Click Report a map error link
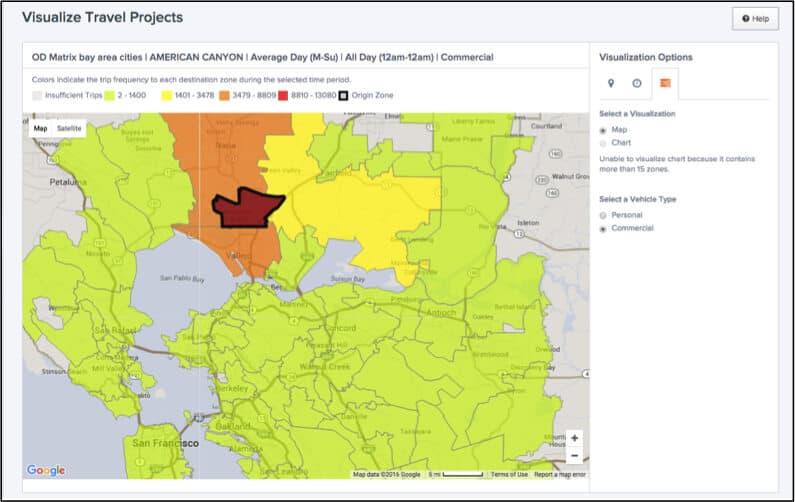The image size is (795, 502). pyautogui.click(x=560, y=474)
